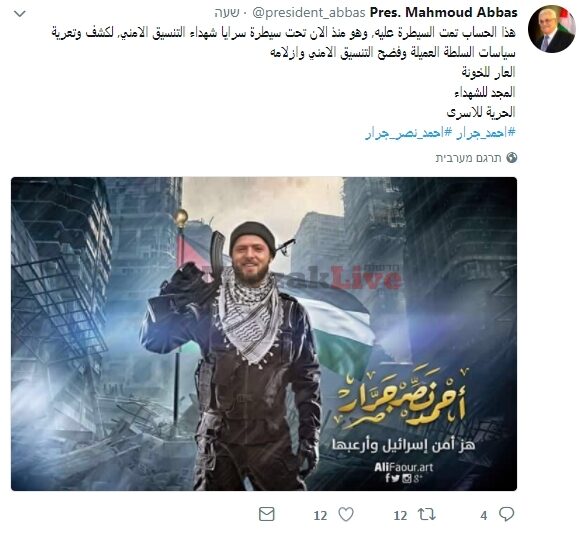The width and height of the screenshot is (584, 534).
Task: Open the tweet options chevron menu
Action: (x=19, y=14)
